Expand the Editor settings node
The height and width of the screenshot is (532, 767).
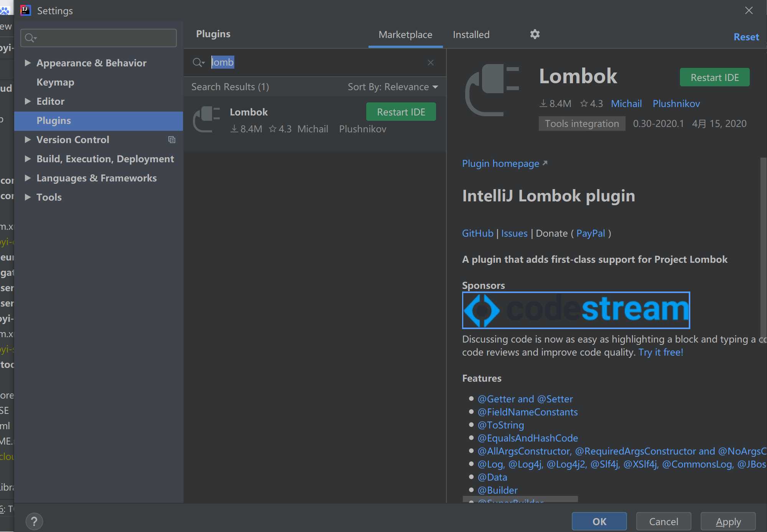coord(28,101)
